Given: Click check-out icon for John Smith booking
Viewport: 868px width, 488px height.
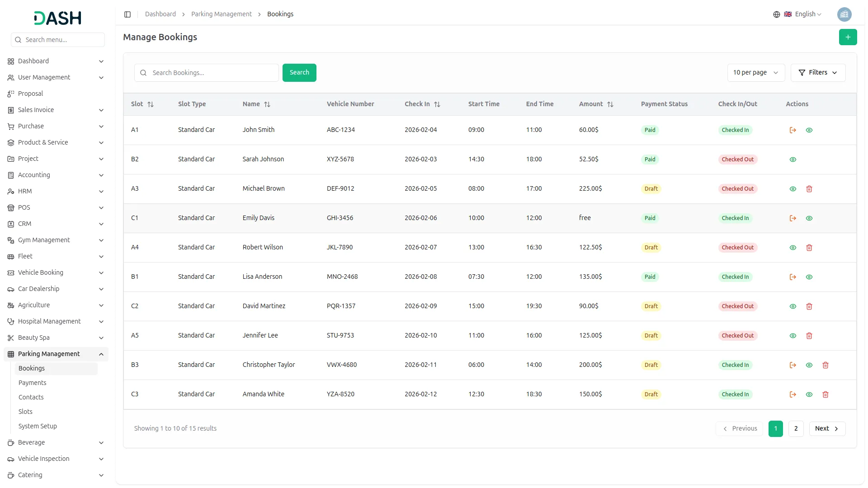Looking at the screenshot, I should click(793, 130).
